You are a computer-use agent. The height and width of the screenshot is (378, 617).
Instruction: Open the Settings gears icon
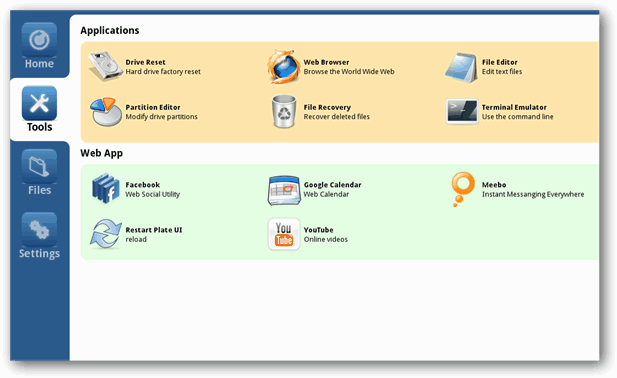(x=39, y=230)
